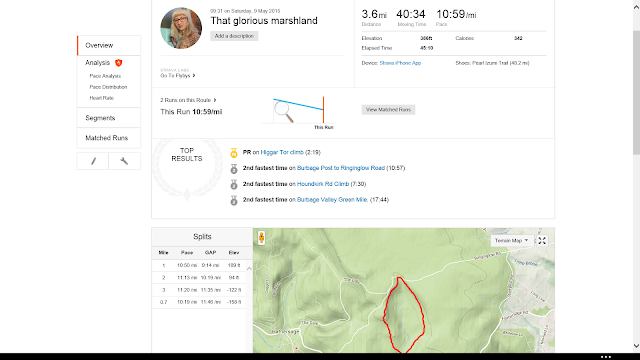Open the Segments sidebar item
Image resolution: width=640 pixels, height=360 pixels.
(x=109, y=118)
